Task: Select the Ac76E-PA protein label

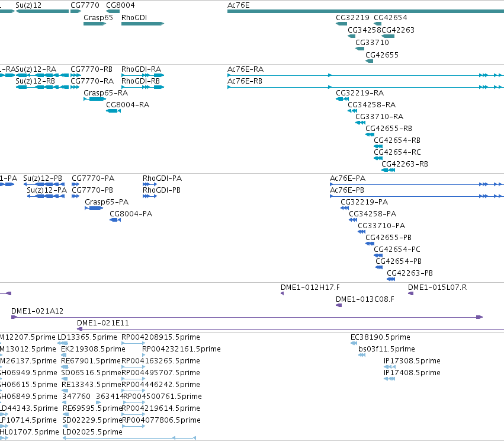Action: 348,178
